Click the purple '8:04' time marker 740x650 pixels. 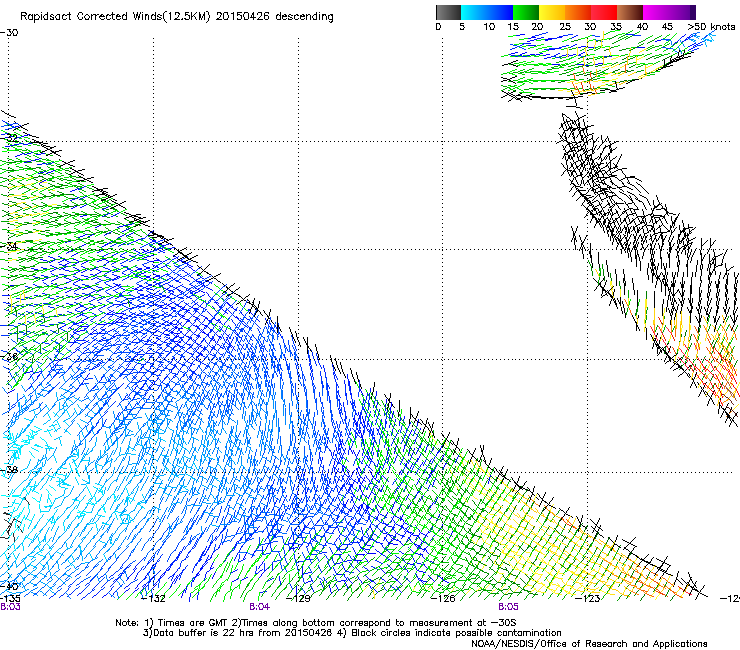[259, 607]
